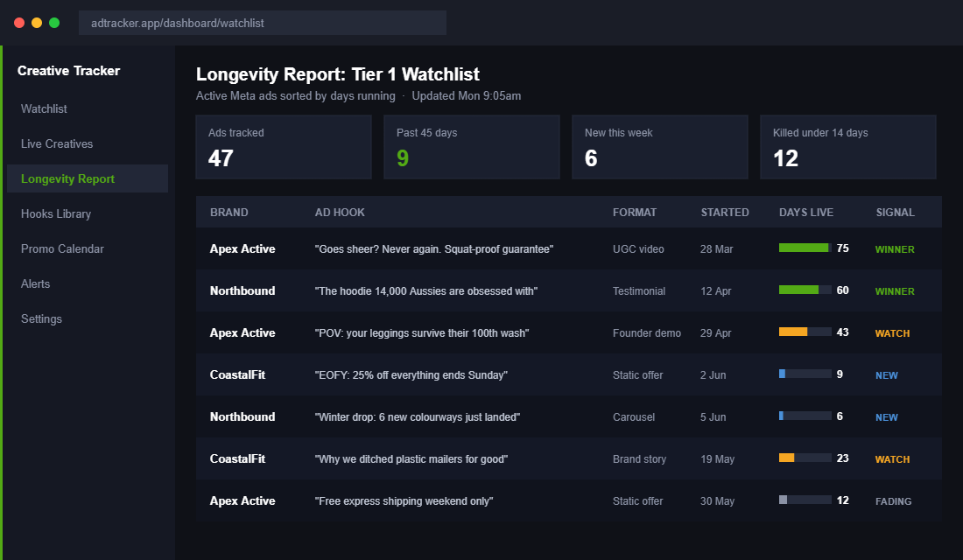Click Apex Active brand in 30 May row

pyautogui.click(x=243, y=500)
